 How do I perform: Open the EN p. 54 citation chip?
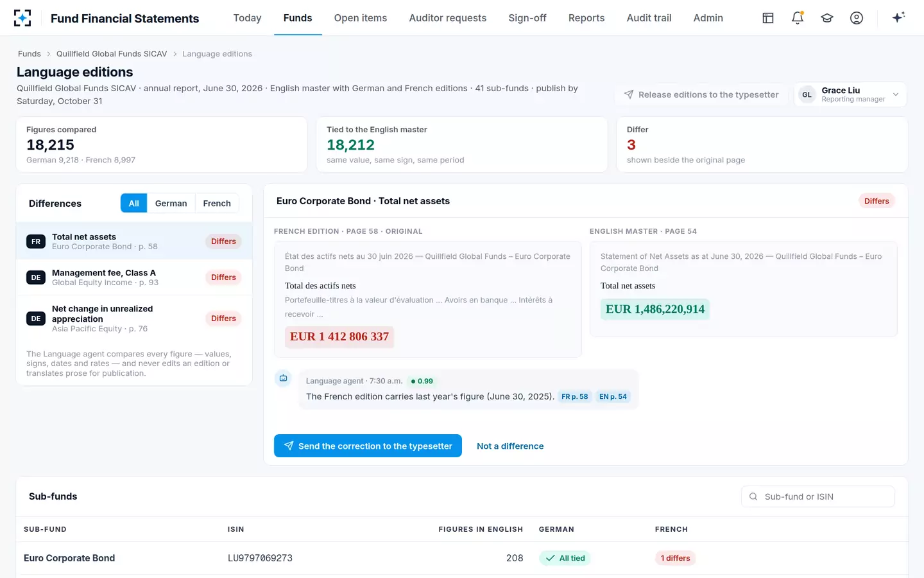(613, 397)
